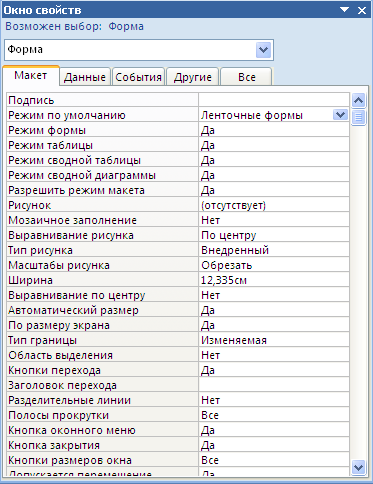Screen dimensions: 373x484
Task: Switch to the События tab
Action: (138, 77)
